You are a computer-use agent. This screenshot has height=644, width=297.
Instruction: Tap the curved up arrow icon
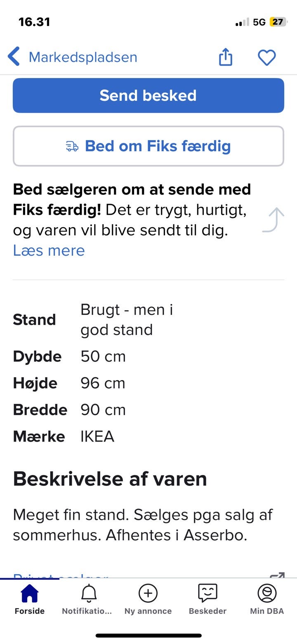(274, 220)
